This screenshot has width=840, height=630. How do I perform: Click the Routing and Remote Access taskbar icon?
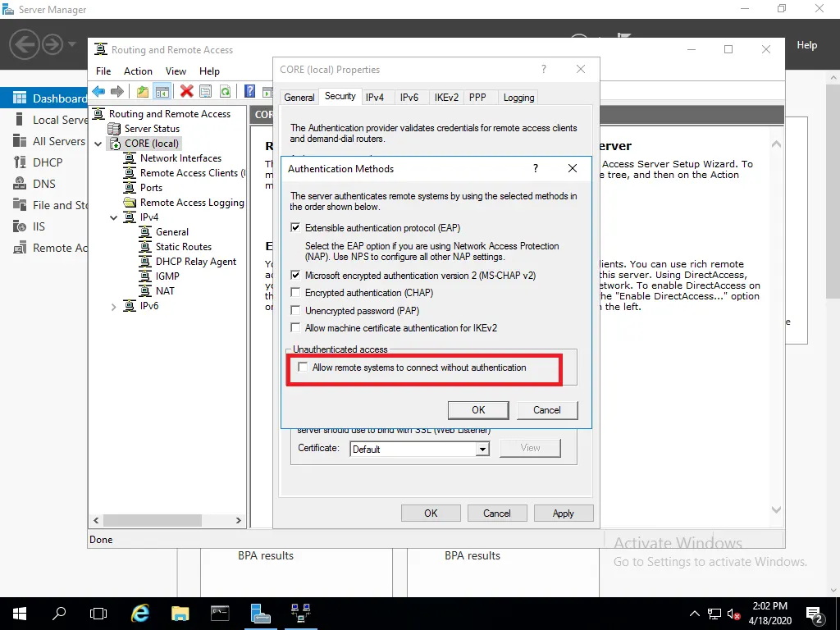300,613
